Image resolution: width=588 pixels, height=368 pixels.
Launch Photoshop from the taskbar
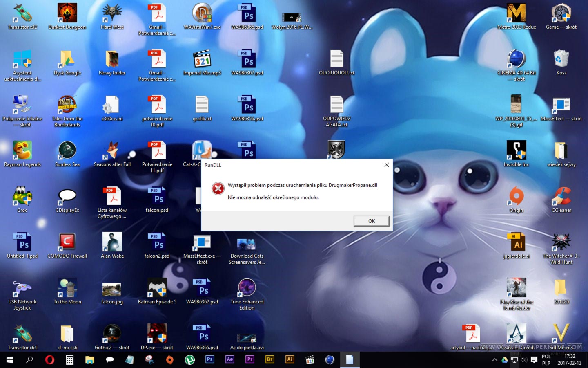pos(209,359)
